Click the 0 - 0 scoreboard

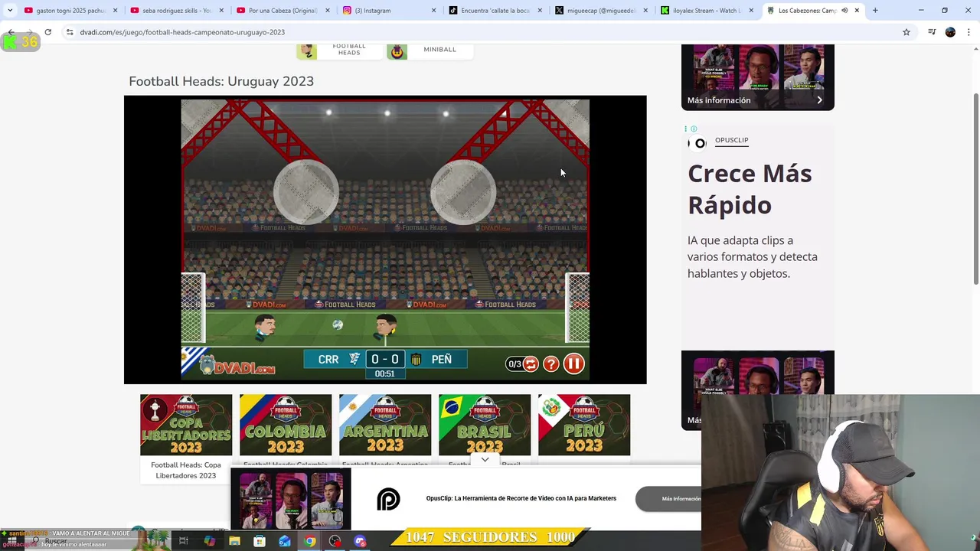[x=384, y=359]
